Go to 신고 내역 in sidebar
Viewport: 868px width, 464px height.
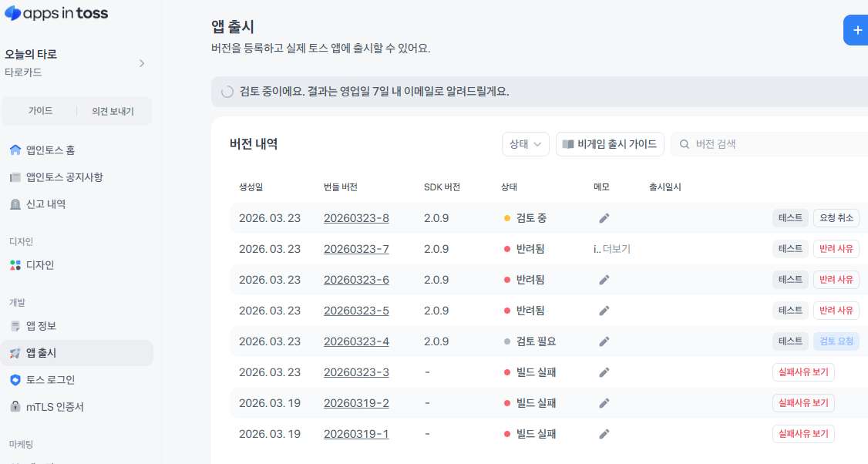(45, 204)
